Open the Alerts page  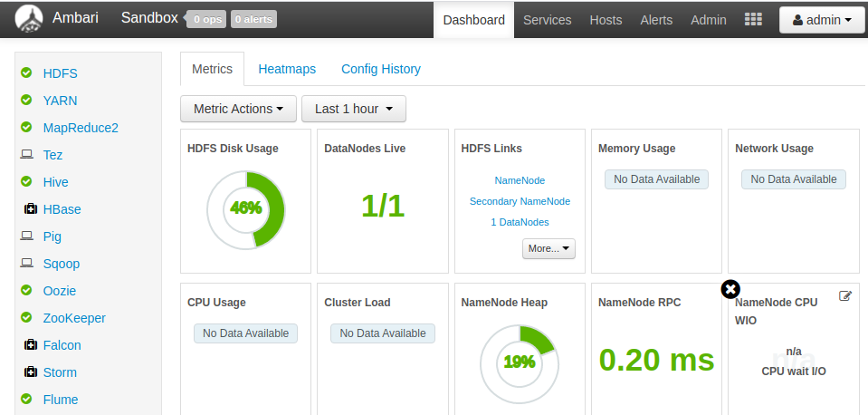[x=656, y=20]
